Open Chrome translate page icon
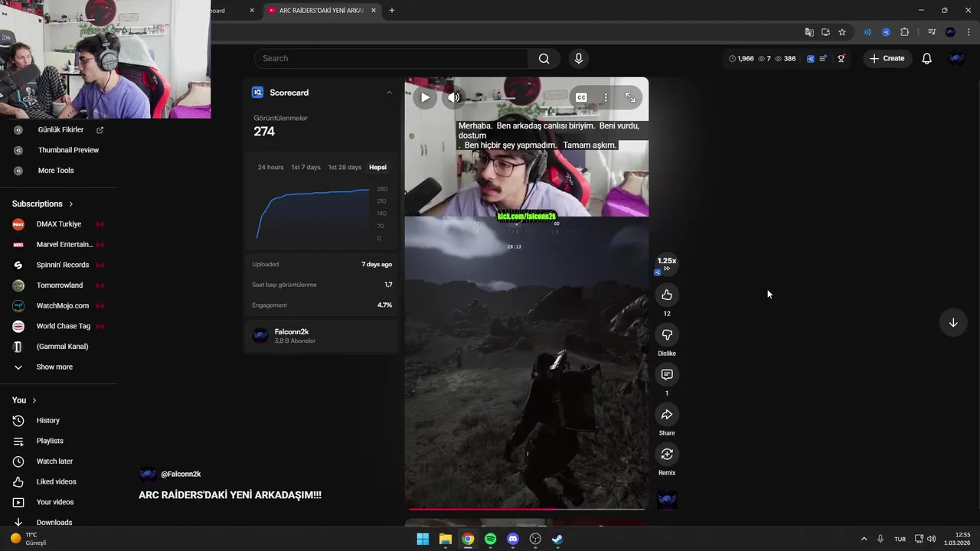This screenshot has width=980, height=551. click(809, 32)
